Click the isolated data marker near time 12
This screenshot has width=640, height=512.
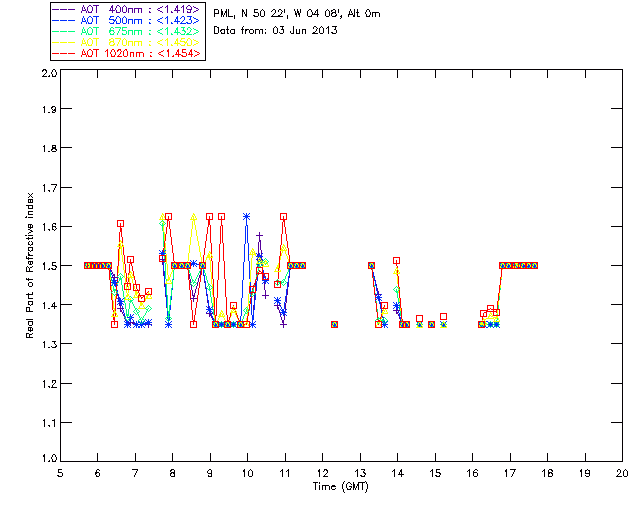[x=334, y=325]
